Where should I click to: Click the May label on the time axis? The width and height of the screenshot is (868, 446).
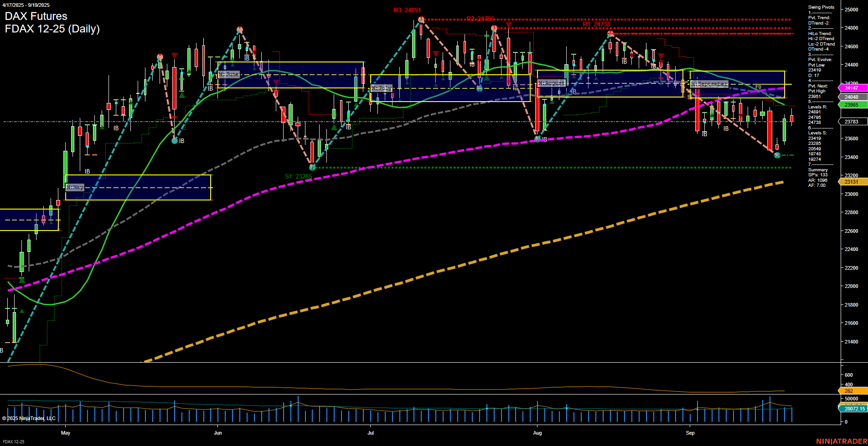66,433
